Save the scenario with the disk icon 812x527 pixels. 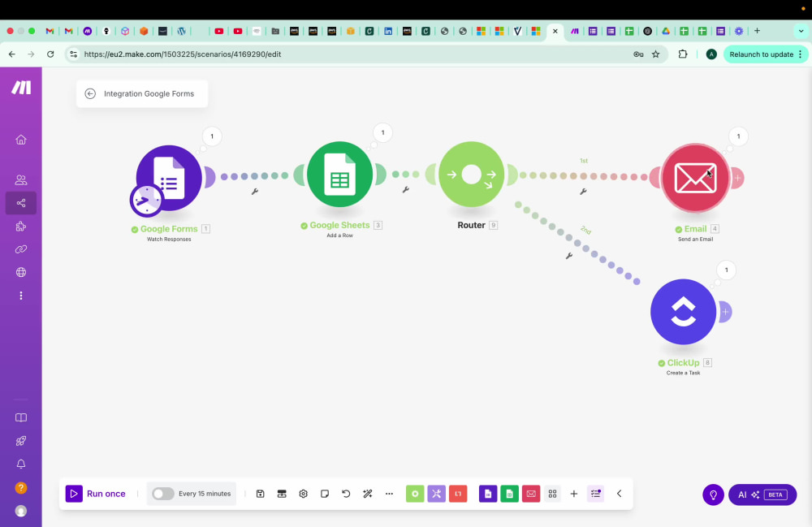(261, 494)
